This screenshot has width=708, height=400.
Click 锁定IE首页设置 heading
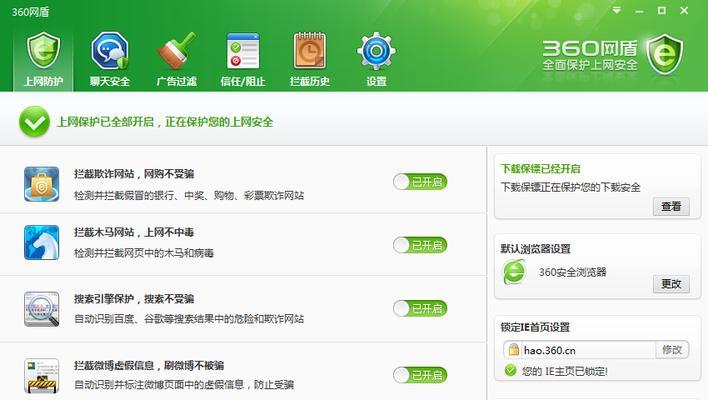coord(535,327)
